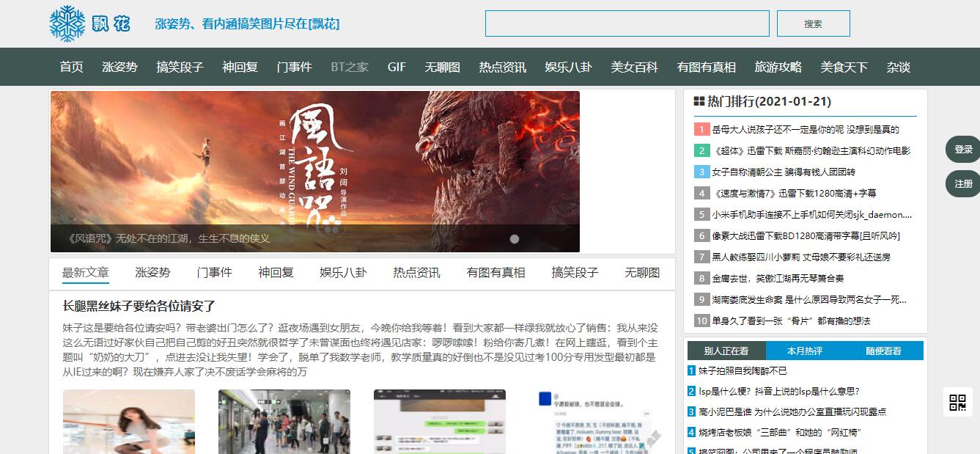Click the 搜索 button

click(x=814, y=23)
